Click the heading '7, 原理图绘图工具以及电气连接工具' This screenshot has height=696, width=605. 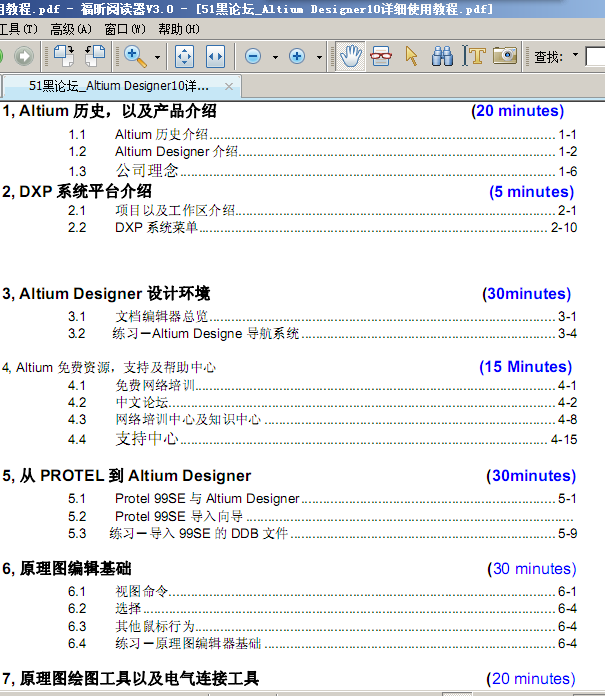tap(130, 679)
